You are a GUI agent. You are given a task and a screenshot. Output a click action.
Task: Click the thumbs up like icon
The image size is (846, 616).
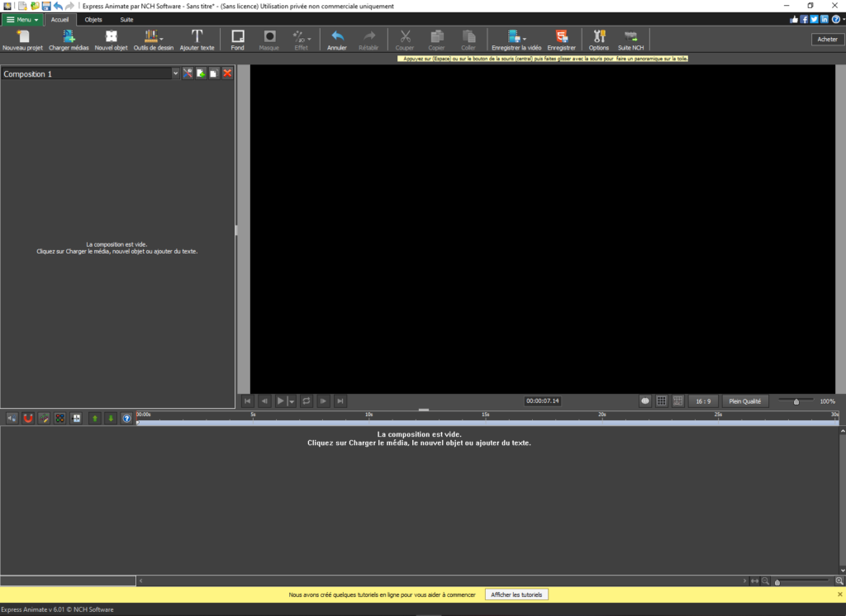point(794,20)
